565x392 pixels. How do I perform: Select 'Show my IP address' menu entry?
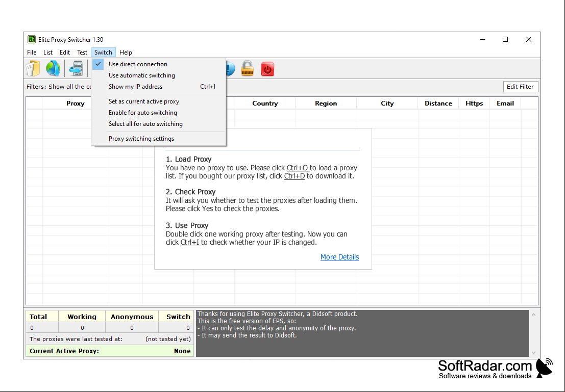159,86
